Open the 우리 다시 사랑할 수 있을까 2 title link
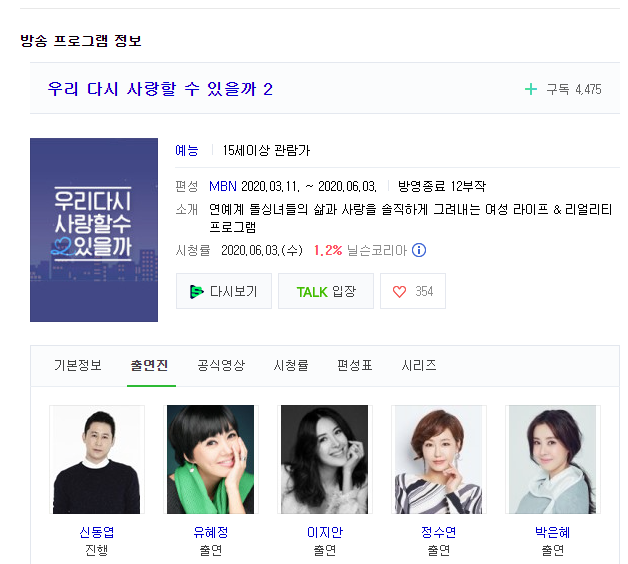This screenshot has height=564, width=628. click(x=160, y=89)
